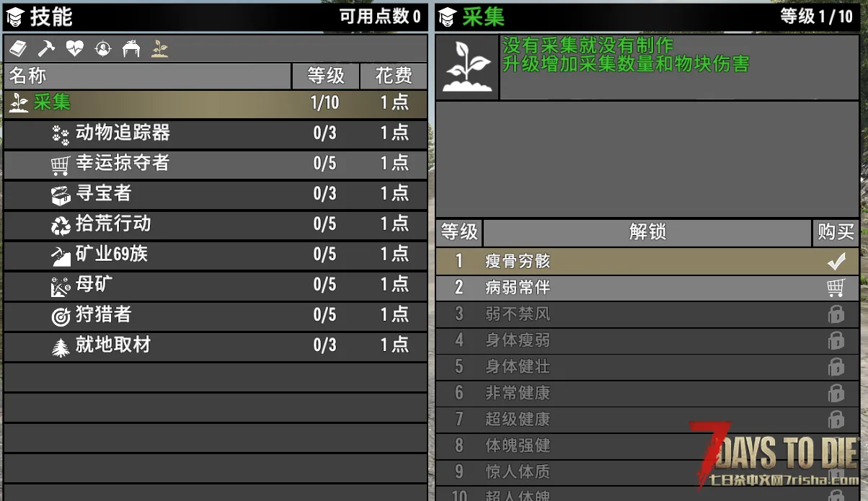
Task: Click the lock icon on 弱不禁风 row
Action: coord(836,314)
